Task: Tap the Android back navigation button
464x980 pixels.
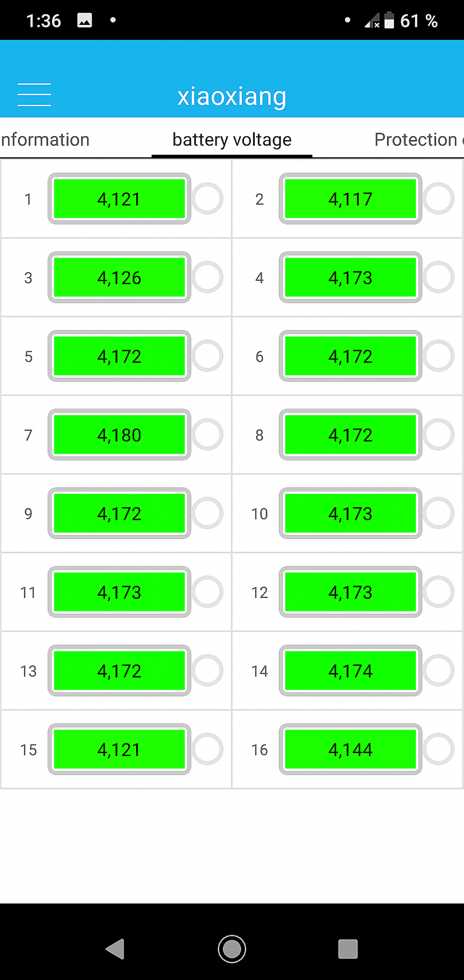Action: coord(116,949)
